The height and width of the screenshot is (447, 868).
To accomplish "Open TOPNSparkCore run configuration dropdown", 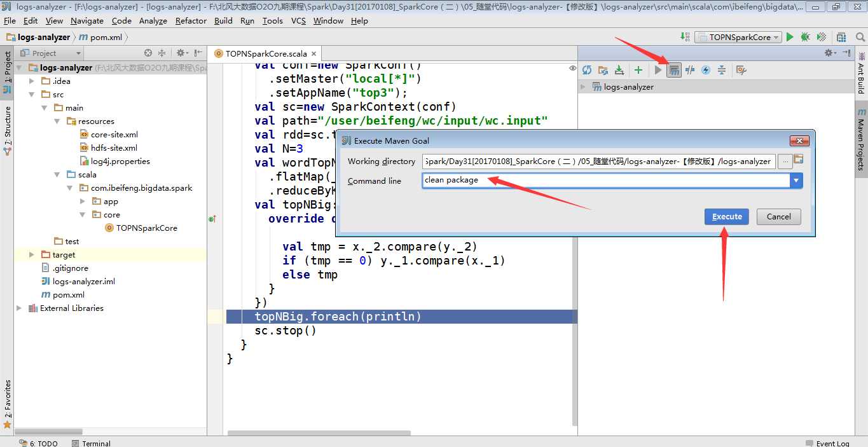I will [x=738, y=37].
